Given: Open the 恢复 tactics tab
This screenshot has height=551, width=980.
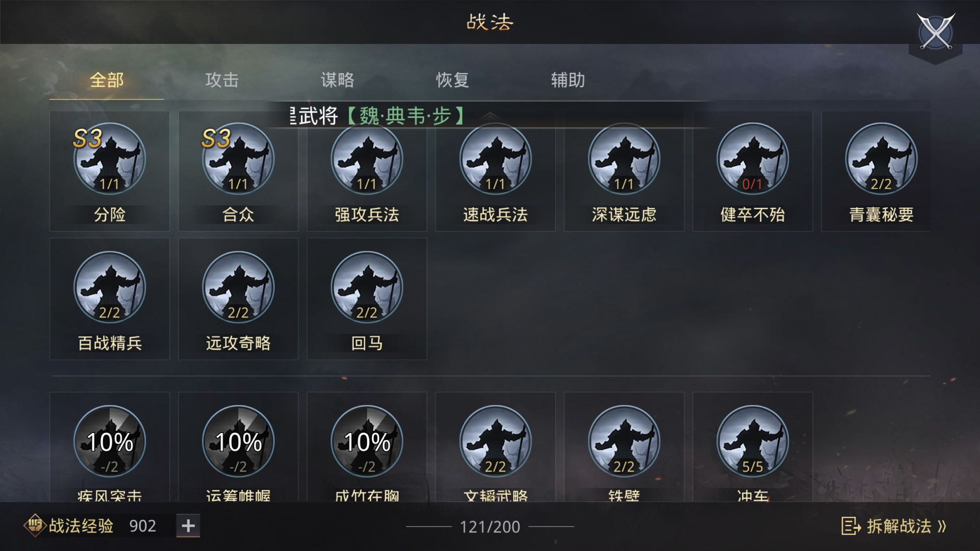Looking at the screenshot, I should (452, 80).
